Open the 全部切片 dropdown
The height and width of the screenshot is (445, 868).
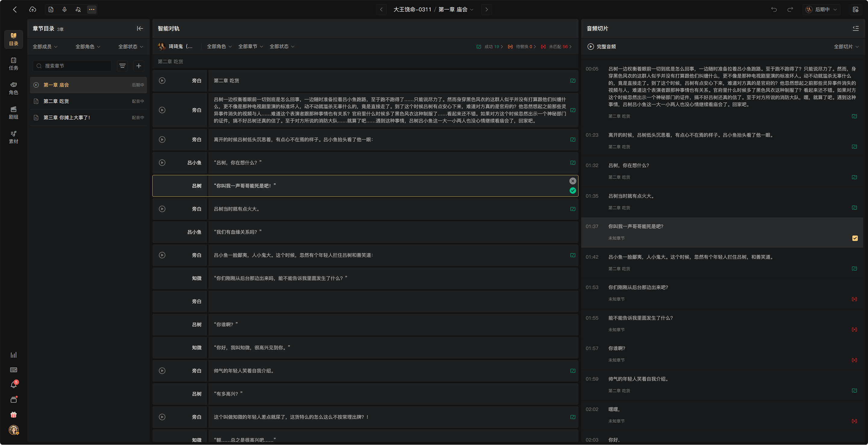[846, 47]
